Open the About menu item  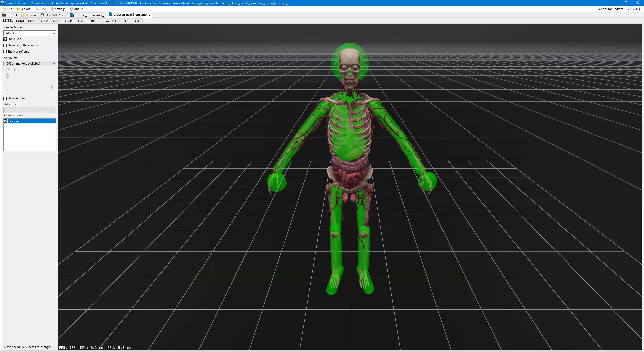coord(76,9)
